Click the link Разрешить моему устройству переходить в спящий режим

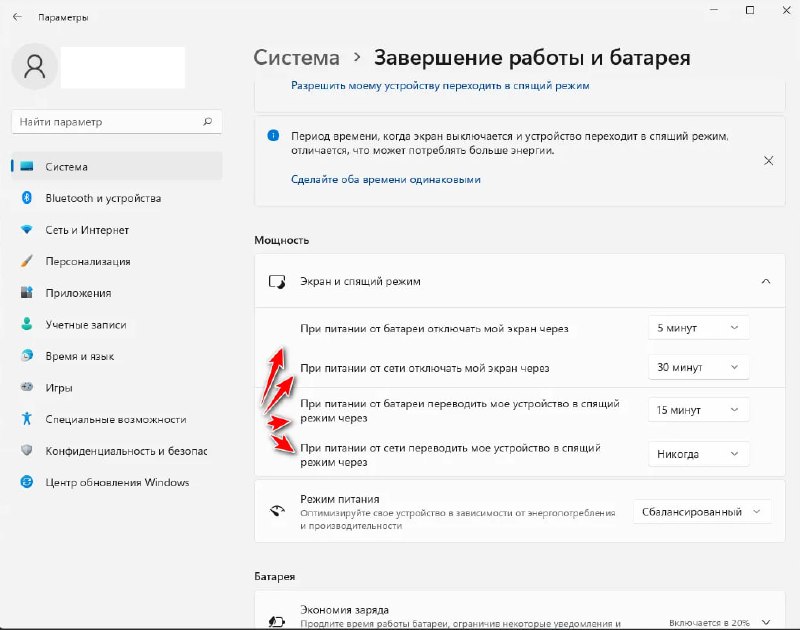440,86
